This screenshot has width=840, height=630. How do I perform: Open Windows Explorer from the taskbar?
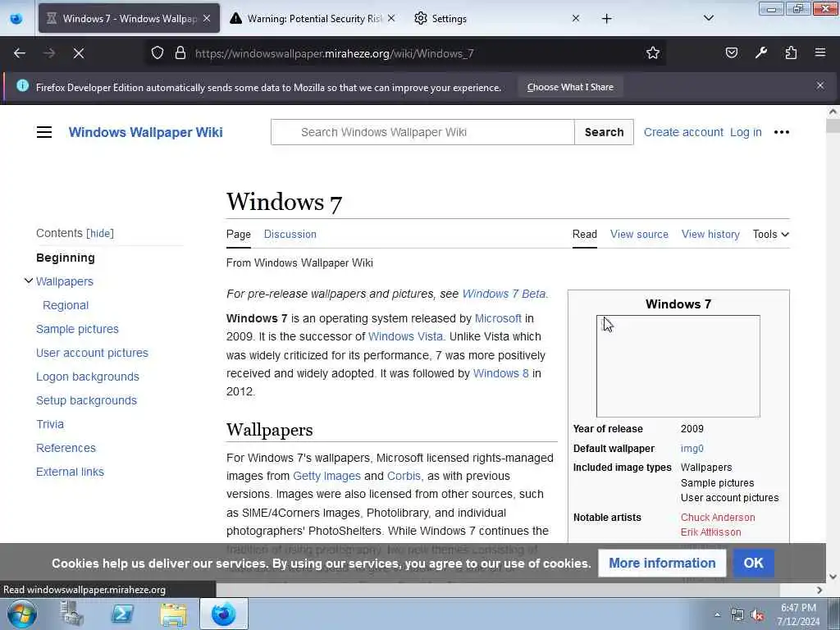point(173,614)
